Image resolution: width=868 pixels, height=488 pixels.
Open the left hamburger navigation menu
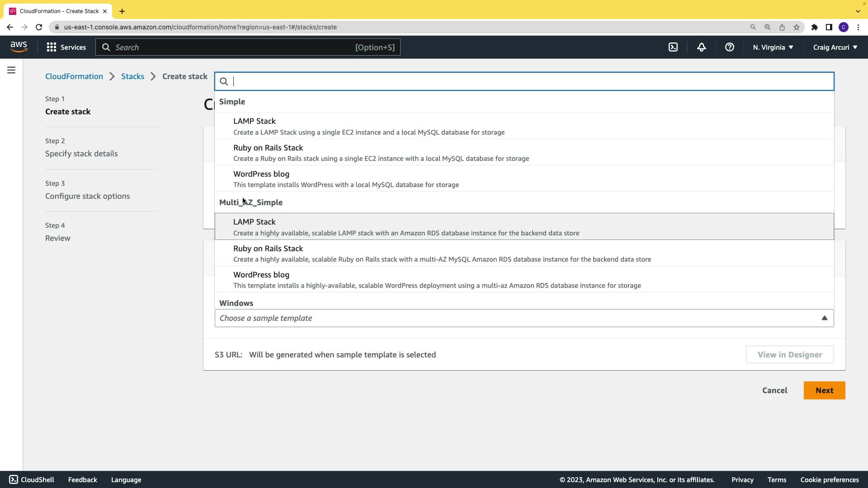[x=11, y=70]
